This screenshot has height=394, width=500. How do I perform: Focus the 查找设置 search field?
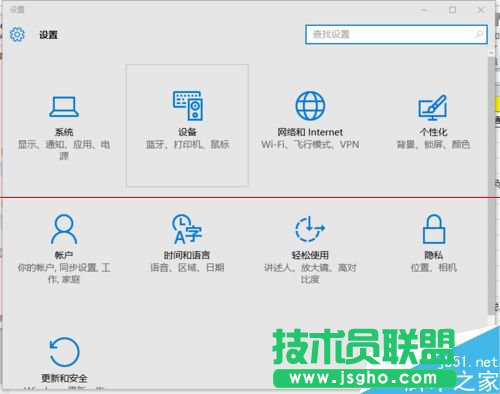[x=396, y=34]
